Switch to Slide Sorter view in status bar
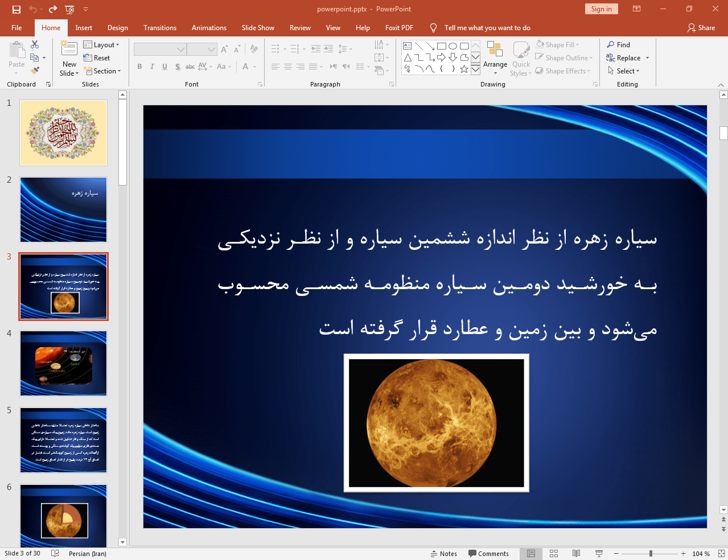The width and height of the screenshot is (728, 560). (554, 554)
